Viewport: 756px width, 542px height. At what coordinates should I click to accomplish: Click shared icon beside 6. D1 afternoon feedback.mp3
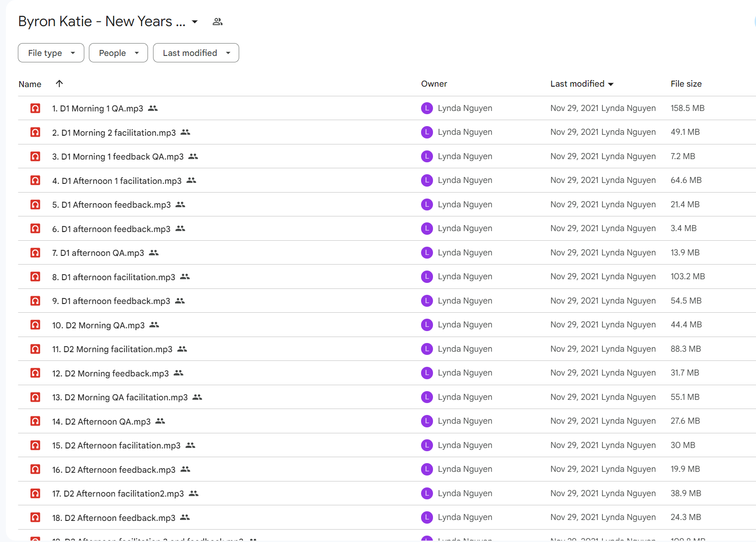click(x=181, y=228)
